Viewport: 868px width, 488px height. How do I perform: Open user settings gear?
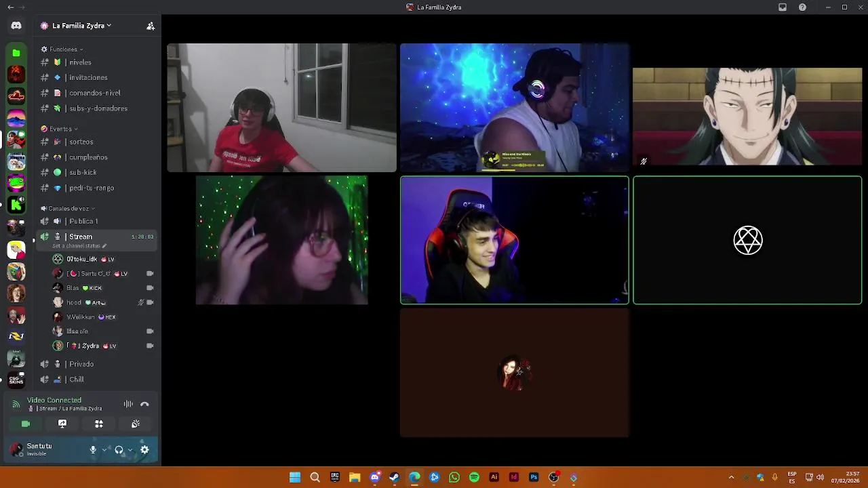pyautogui.click(x=144, y=449)
